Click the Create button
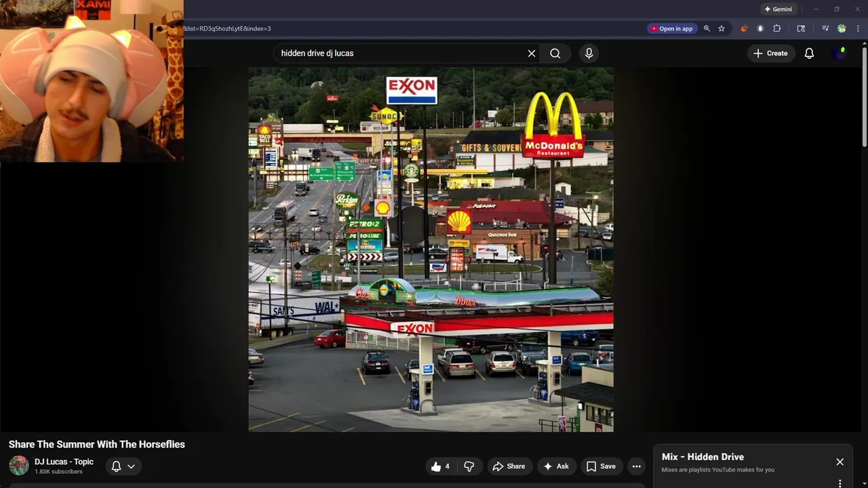Image resolution: width=868 pixels, height=488 pixels. (771, 54)
